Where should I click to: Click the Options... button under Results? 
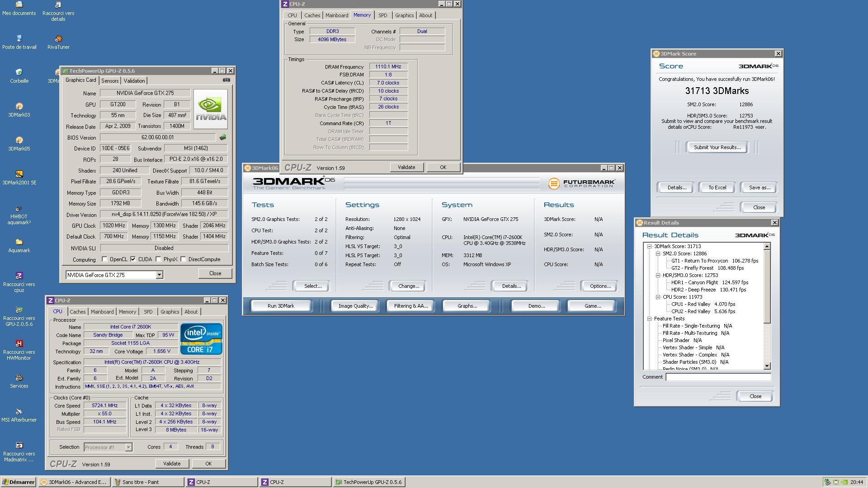coord(600,286)
